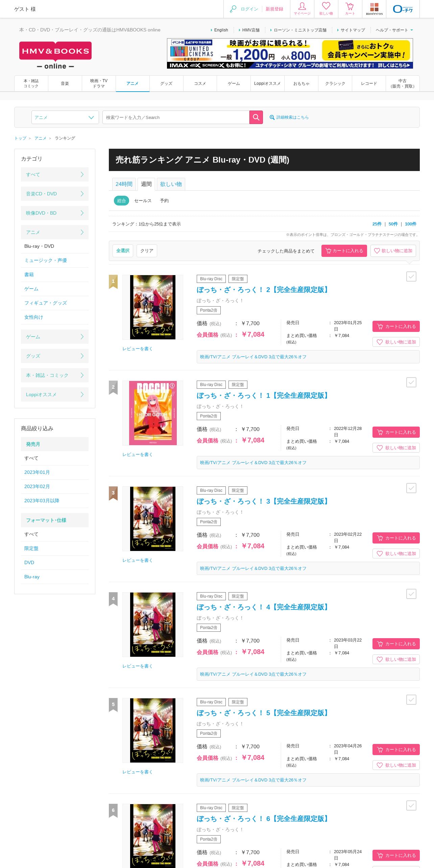The width and height of the screenshot is (434, 868).
Task: Expand the ゲーム sidebar category with arrow
Action: coord(55,337)
